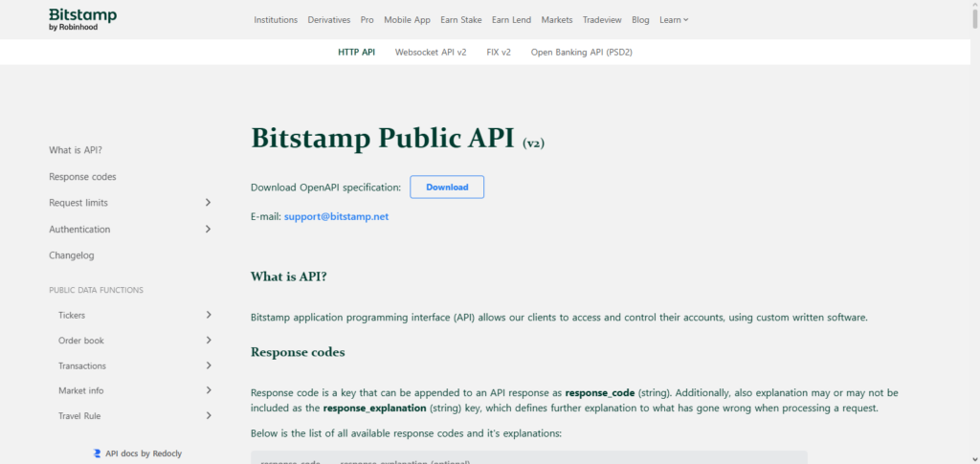Jump to What is API? in sidebar
The height and width of the screenshot is (464, 980).
[x=76, y=150]
